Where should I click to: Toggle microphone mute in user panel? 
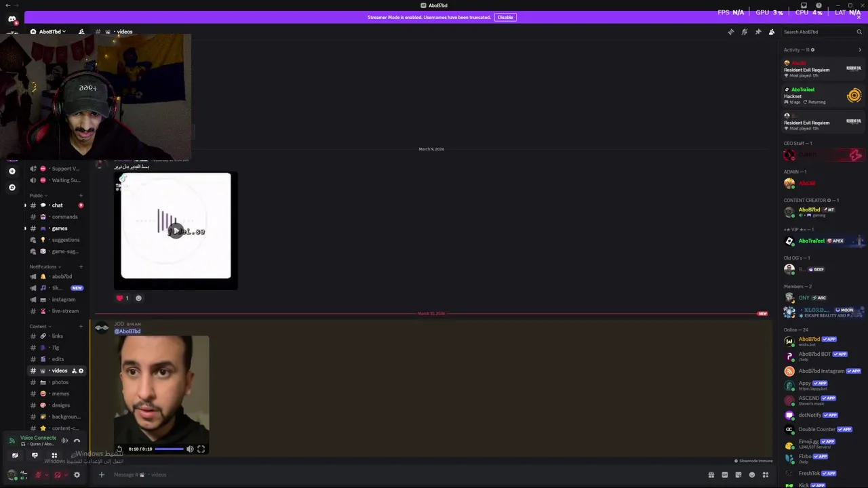(x=38, y=475)
